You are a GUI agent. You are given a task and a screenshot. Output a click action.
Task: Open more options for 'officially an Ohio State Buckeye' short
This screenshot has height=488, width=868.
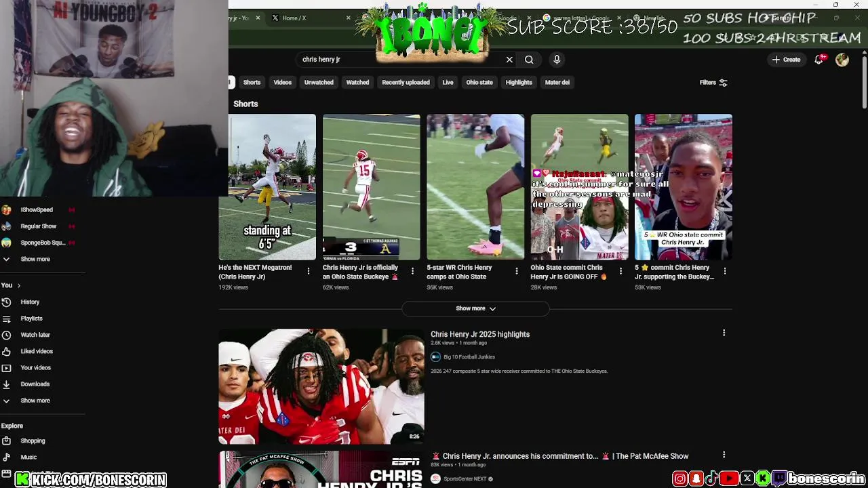(412, 271)
